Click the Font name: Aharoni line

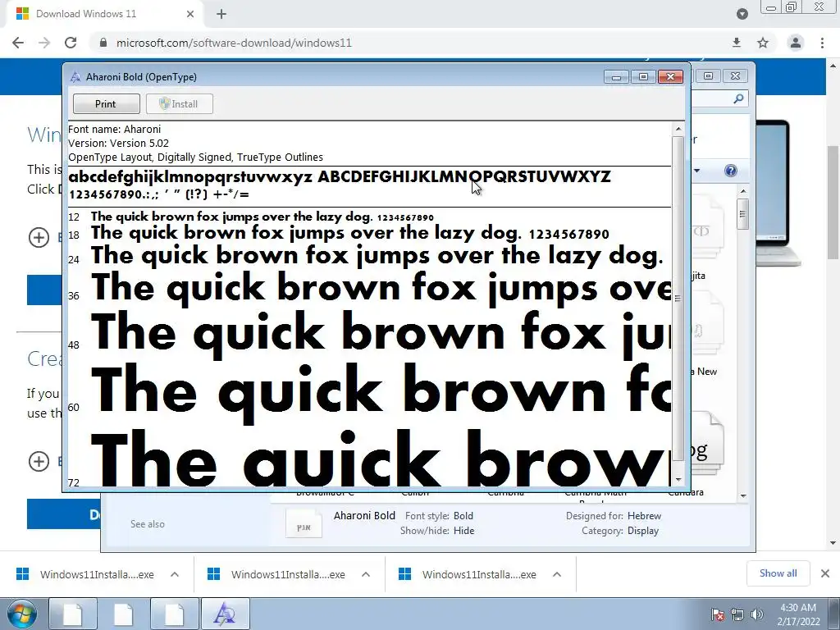(115, 129)
